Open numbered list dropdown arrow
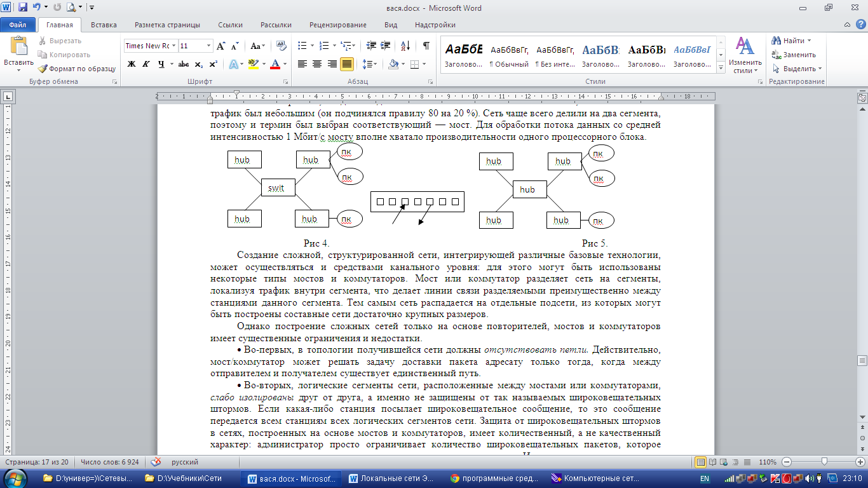The image size is (868, 488). point(334,46)
